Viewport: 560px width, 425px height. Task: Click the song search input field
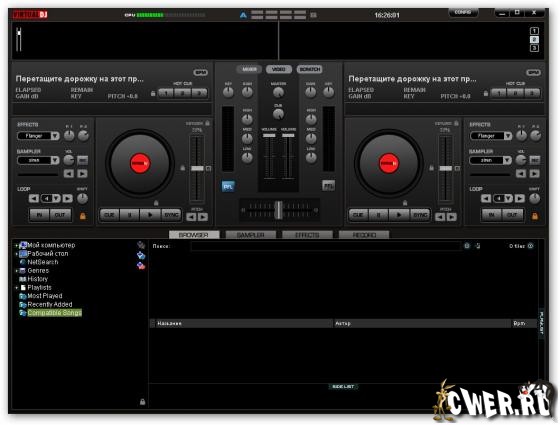click(326, 246)
